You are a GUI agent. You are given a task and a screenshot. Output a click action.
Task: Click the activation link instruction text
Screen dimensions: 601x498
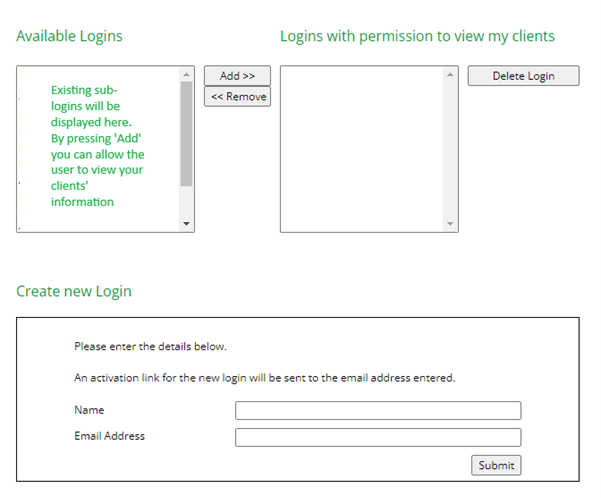pos(265,378)
